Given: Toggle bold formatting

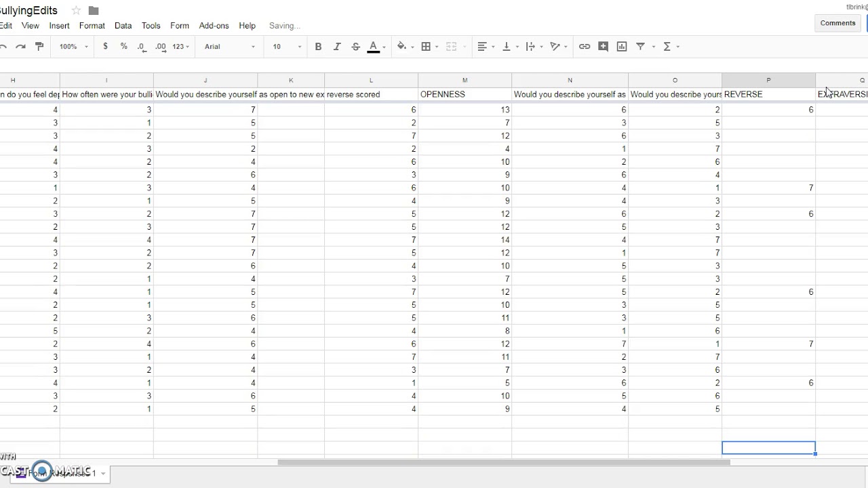Looking at the screenshot, I should coord(318,47).
